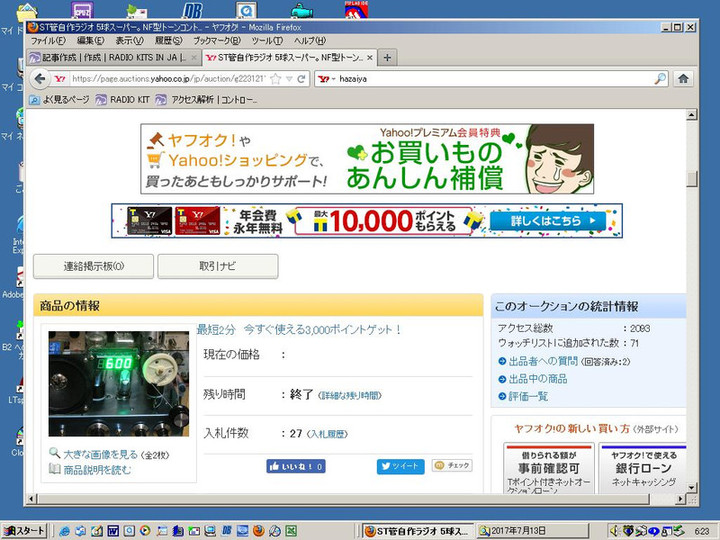Open the 評価一覧 link
The image size is (720, 540).
(x=528, y=396)
